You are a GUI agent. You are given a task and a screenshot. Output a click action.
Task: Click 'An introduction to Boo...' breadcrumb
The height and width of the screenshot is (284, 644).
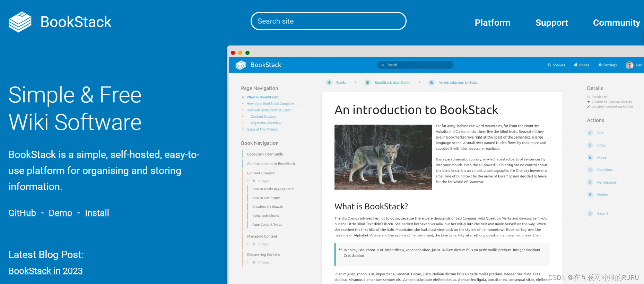pos(458,83)
